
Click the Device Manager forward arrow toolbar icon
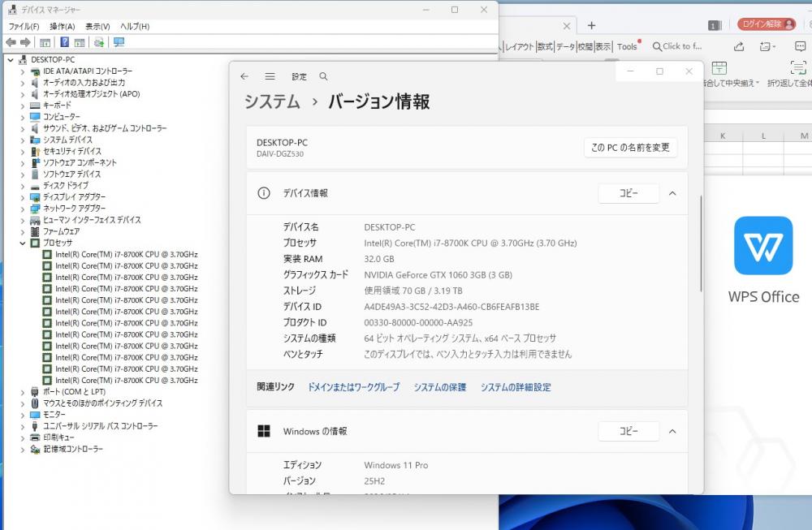coord(25,42)
